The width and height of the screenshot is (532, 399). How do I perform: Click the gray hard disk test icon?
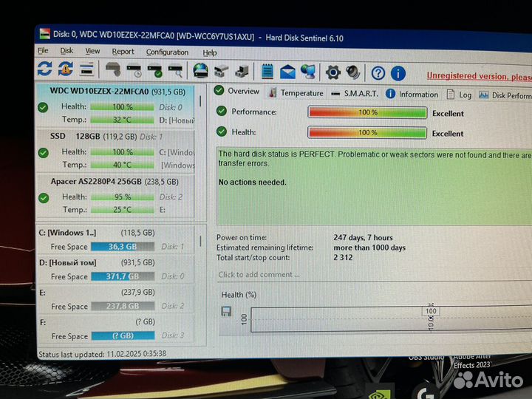coord(113,69)
